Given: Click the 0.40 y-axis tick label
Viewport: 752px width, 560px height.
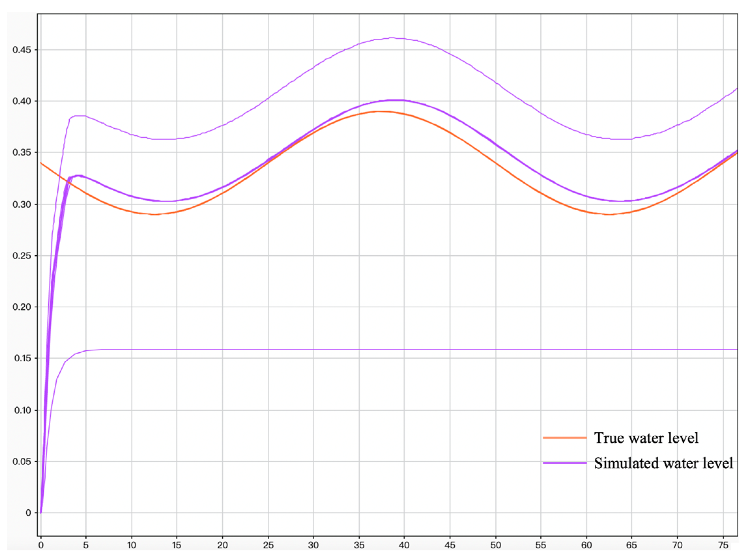Looking at the screenshot, I should [x=21, y=101].
